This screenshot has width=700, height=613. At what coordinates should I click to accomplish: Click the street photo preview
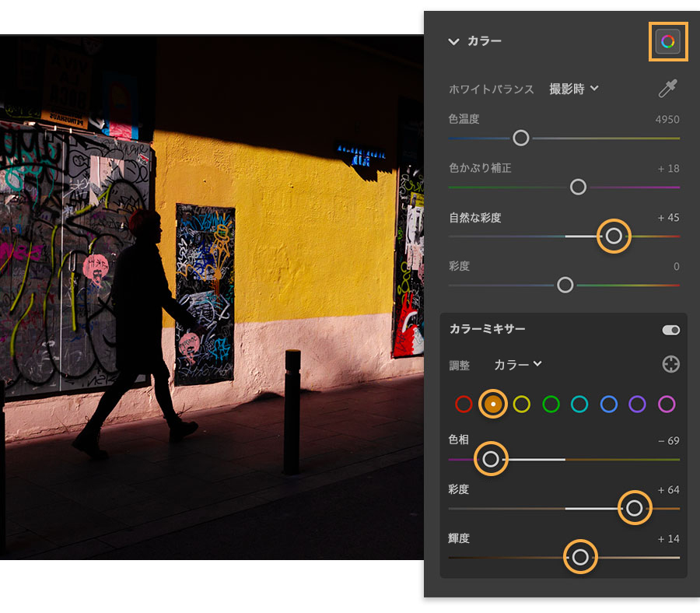pyautogui.click(x=212, y=297)
